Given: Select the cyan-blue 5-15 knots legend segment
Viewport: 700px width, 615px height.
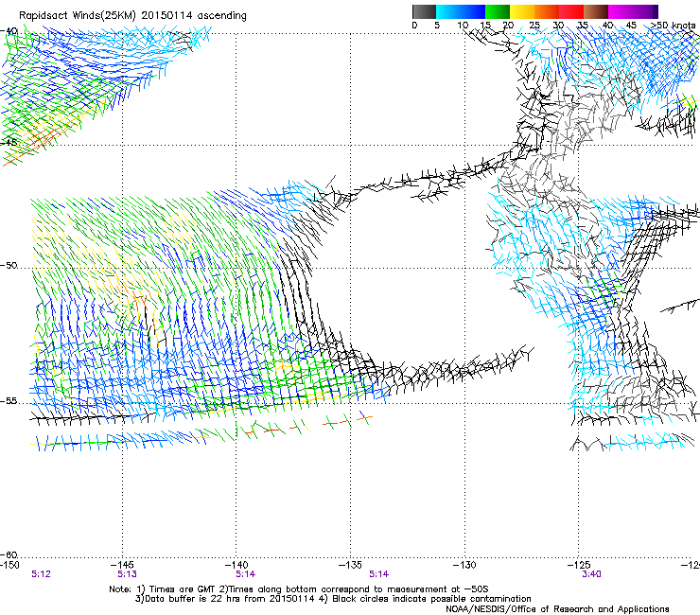Looking at the screenshot, I should tap(461, 11).
